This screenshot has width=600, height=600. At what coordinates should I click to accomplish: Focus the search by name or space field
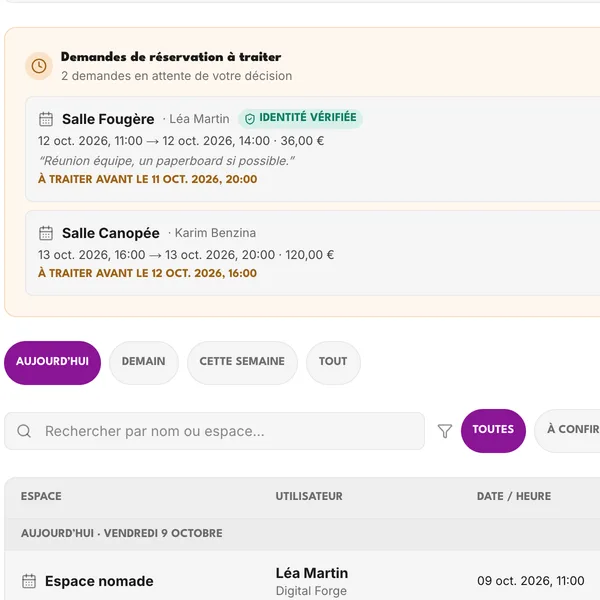[x=214, y=431]
